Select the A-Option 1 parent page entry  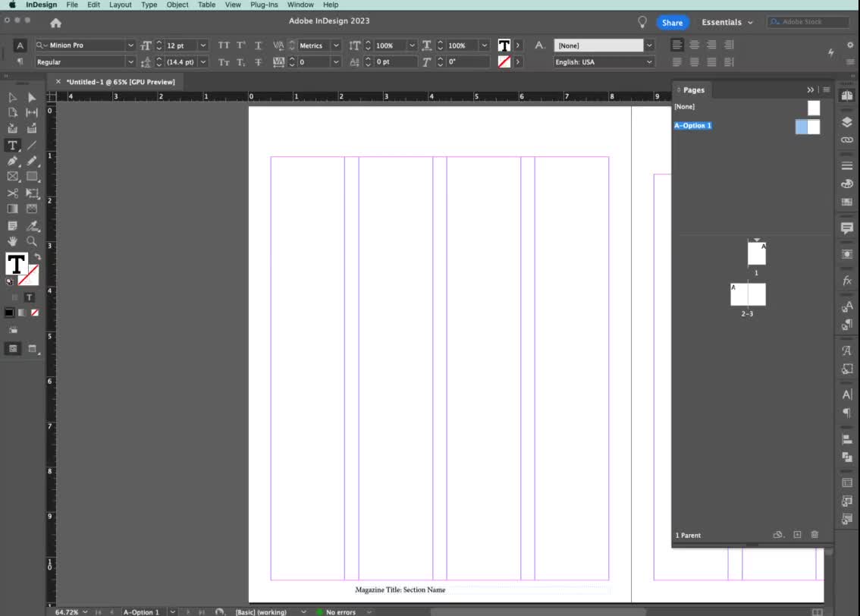[x=692, y=125]
